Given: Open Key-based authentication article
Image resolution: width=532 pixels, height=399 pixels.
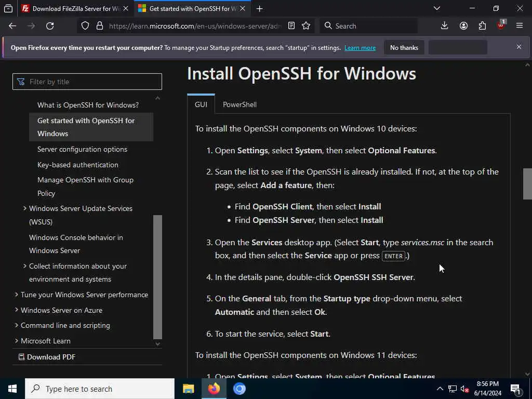Looking at the screenshot, I should (x=78, y=165).
